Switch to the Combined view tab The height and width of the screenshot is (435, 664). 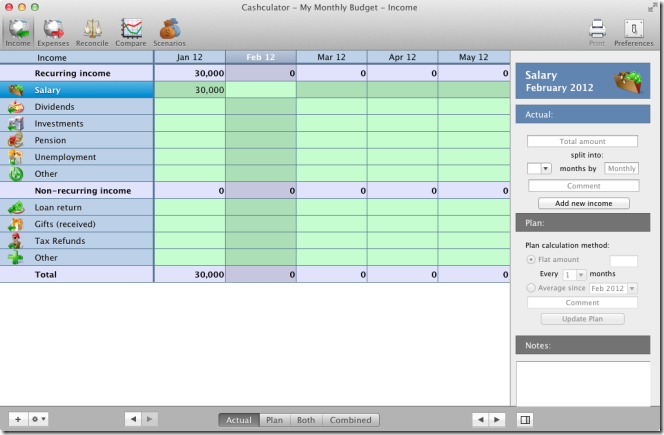pyautogui.click(x=351, y=420)
